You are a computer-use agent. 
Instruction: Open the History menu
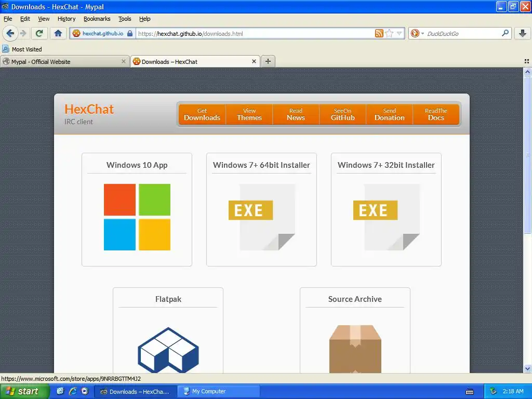66,19
